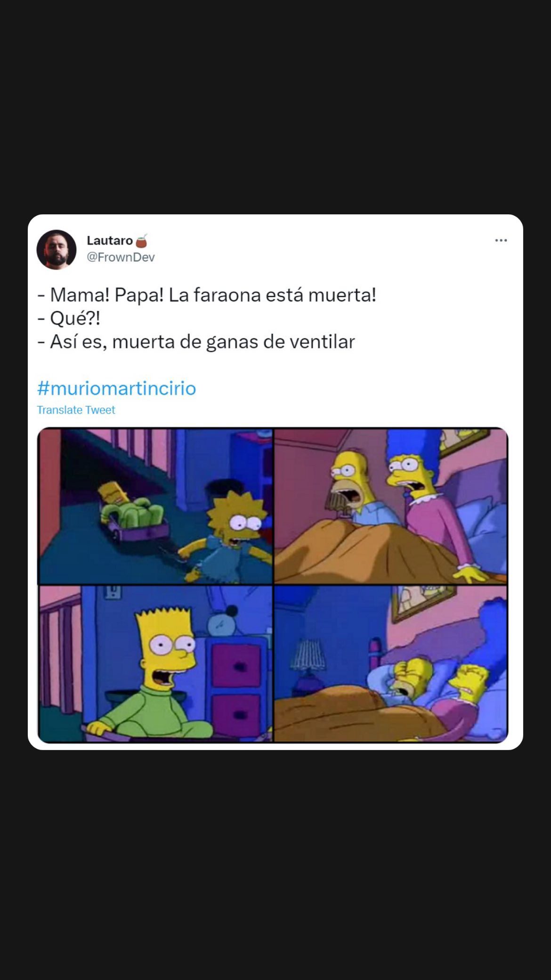The width and height of the screenshot is (551, 980).
Task: Click the tweet line starting with "Mama! Papa!"
Action: coord(207,295)
